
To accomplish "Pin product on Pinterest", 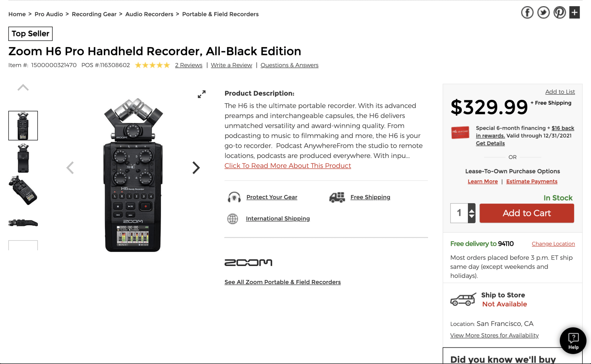I will [x=559, y=13].
